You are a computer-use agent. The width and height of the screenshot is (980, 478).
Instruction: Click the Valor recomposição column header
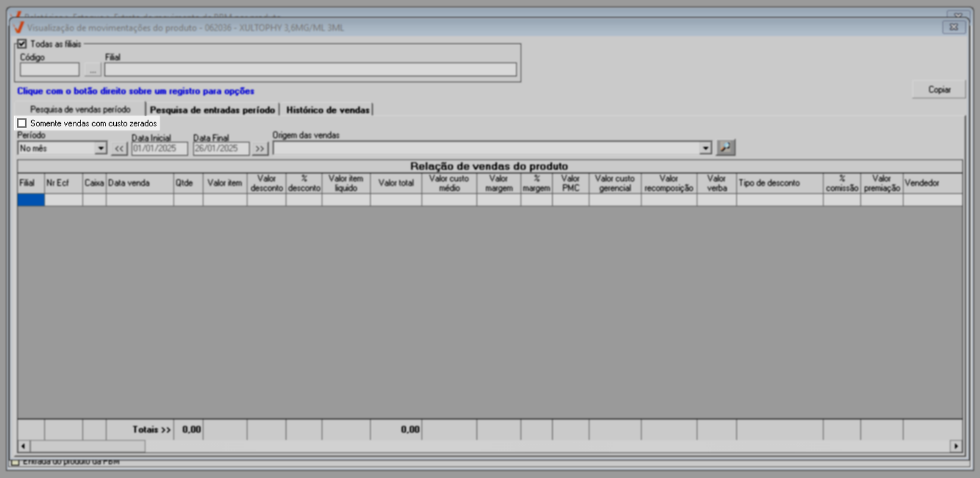coord(669,183)
